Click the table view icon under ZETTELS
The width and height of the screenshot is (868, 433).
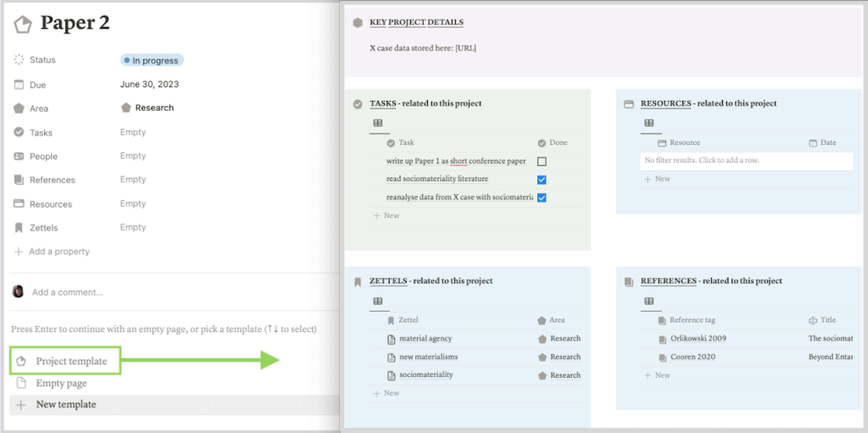click(378, 302)
